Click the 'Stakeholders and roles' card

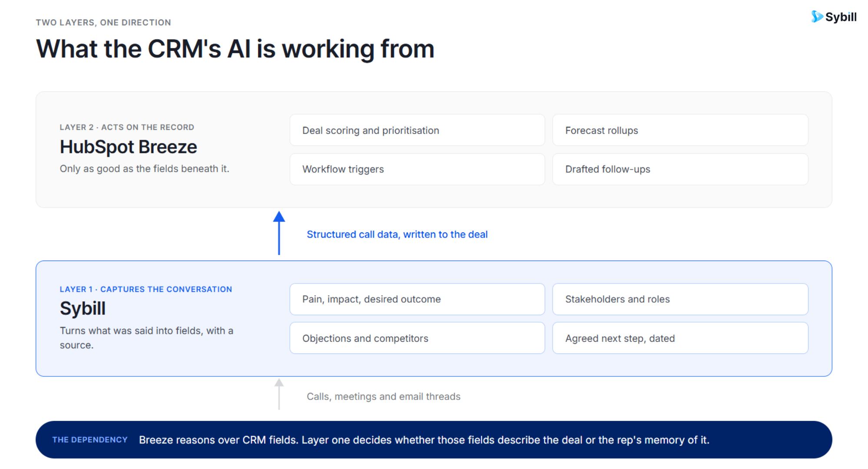tap(680, 299)
